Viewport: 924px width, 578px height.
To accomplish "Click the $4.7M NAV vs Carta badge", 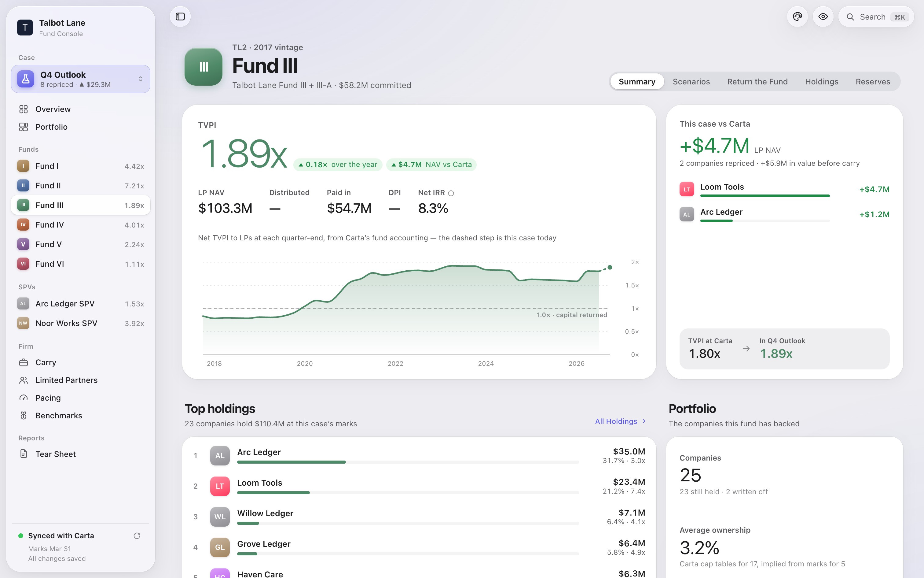I will tap(431, 165).
